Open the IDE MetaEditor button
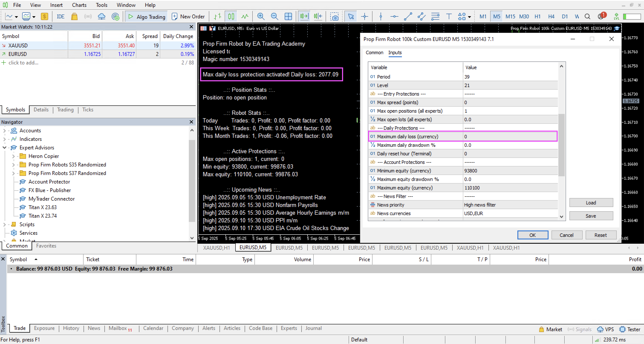Viewport: 644px width, 344px height. tap(61, 16)
